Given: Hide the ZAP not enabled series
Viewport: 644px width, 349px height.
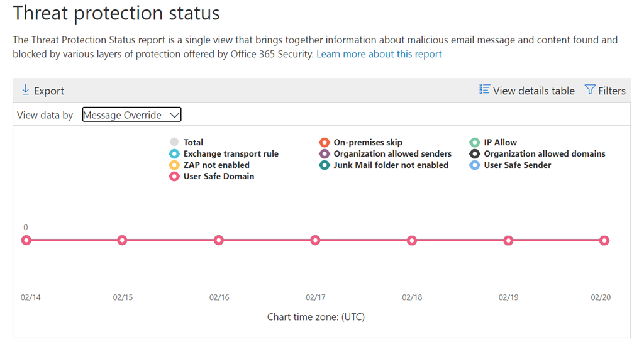Looking at the screenshot, I should coord(174,165).
